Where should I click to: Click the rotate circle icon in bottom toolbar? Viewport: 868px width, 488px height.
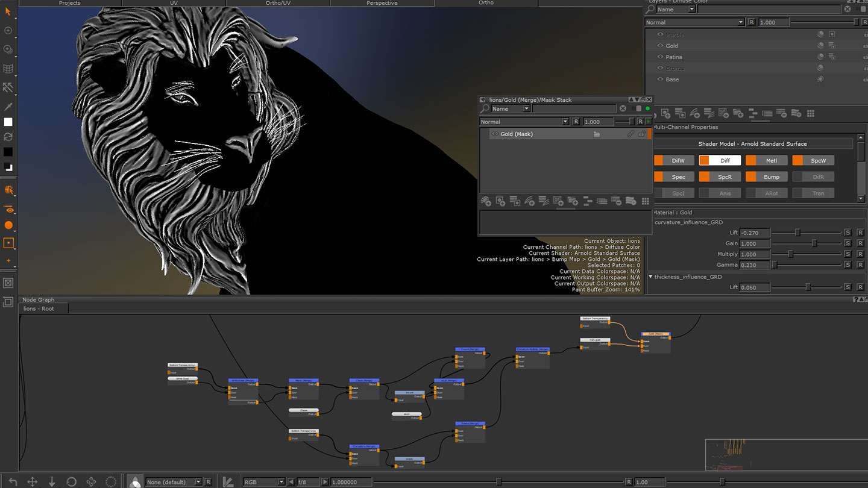pos(71,481)
